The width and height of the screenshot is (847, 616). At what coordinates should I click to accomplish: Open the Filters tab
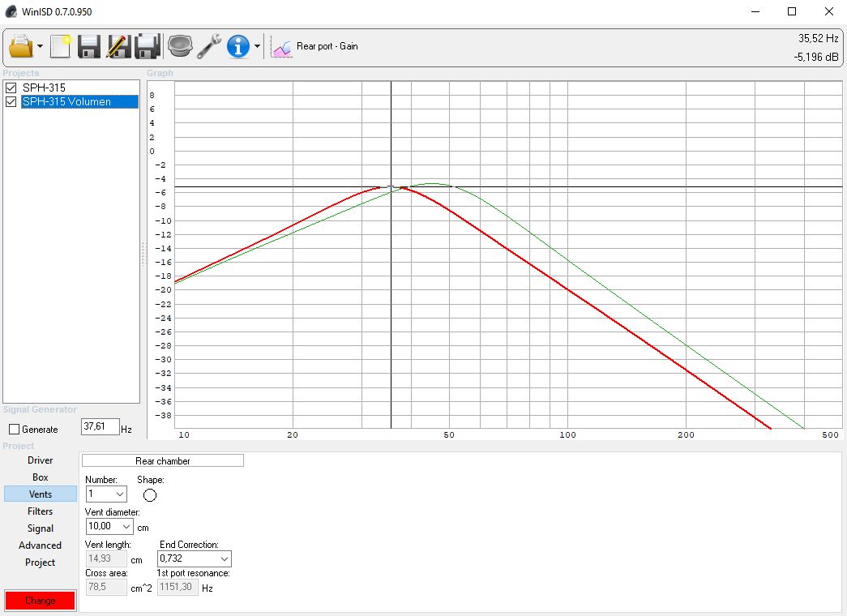[x=41, y=511]
